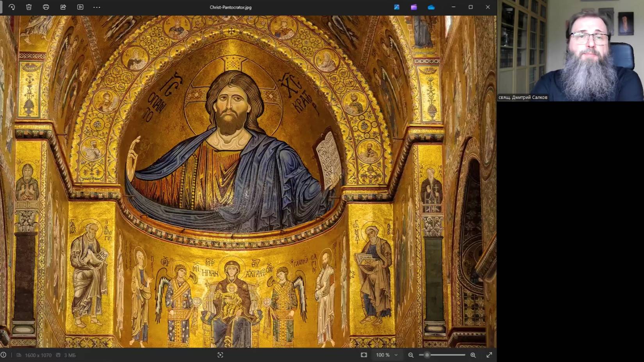Open the share icon in the top toolbar
Viewport: 644px width, 362px height.
pos(63,7)
